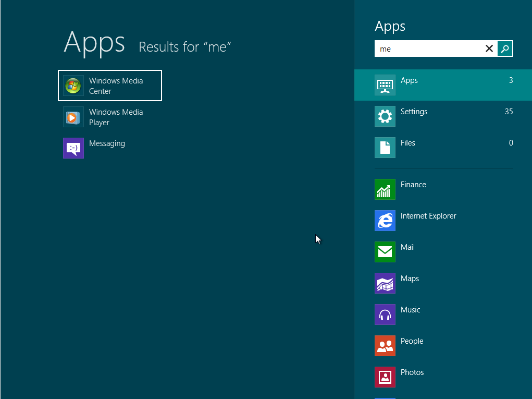This screenshot has height=399, width=532.
Task: Click the Files document icon
Action: (385, 148)
